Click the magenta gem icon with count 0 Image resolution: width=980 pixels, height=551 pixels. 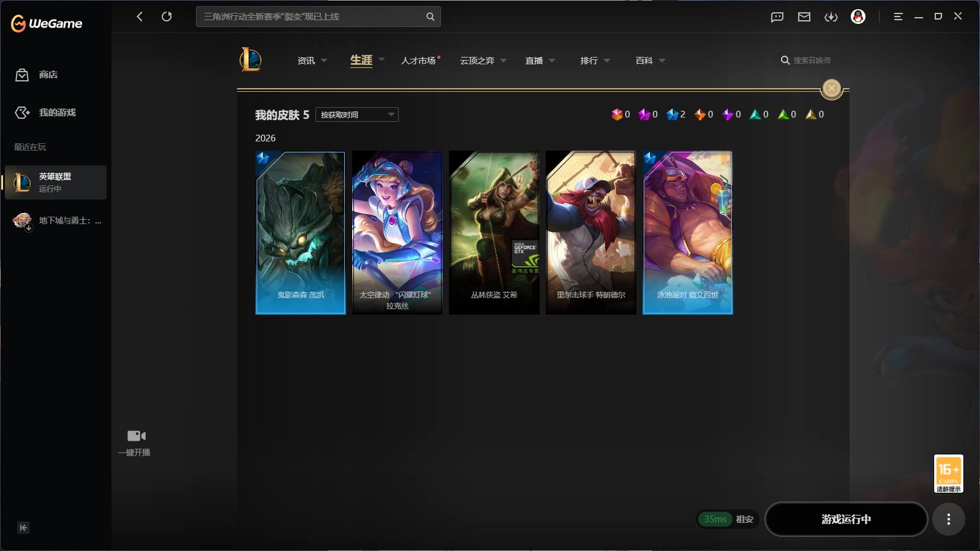(x=644, y=114)
